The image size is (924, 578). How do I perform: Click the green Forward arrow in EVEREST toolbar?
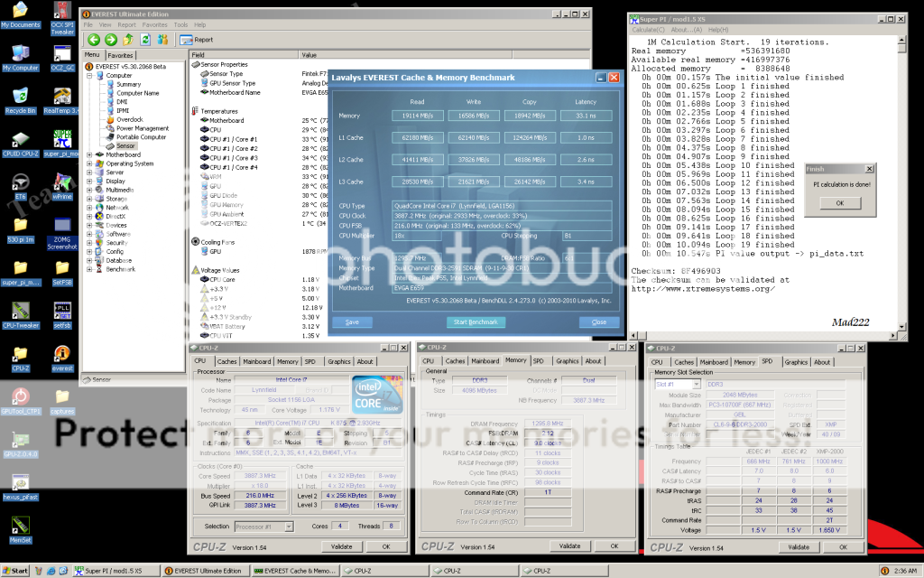tap(110, 40)
